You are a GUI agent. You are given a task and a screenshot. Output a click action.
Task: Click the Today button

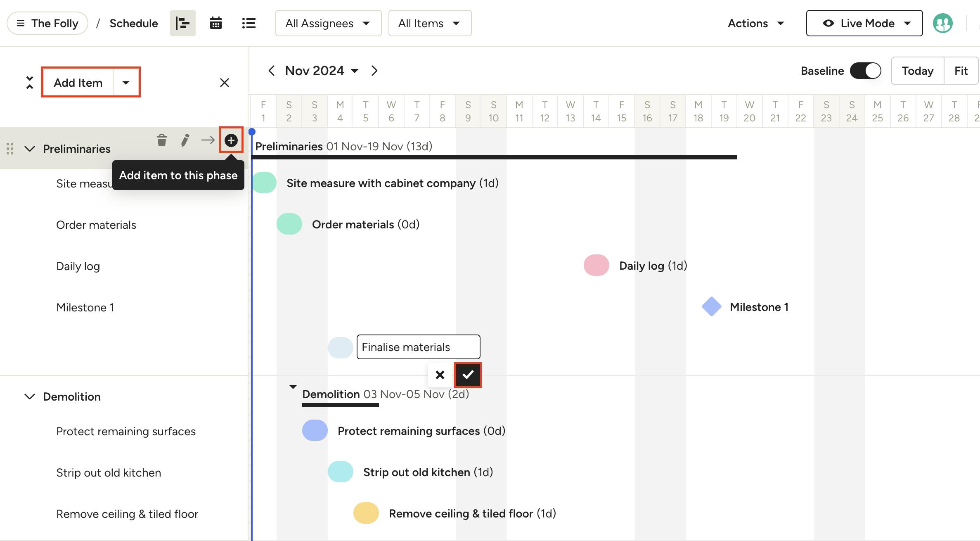917,71
